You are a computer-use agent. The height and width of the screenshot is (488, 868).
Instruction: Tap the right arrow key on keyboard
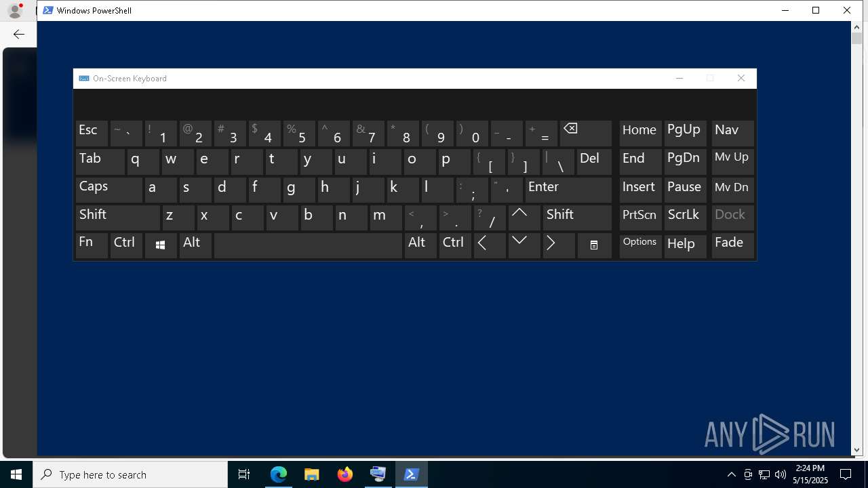click(559, 245)
